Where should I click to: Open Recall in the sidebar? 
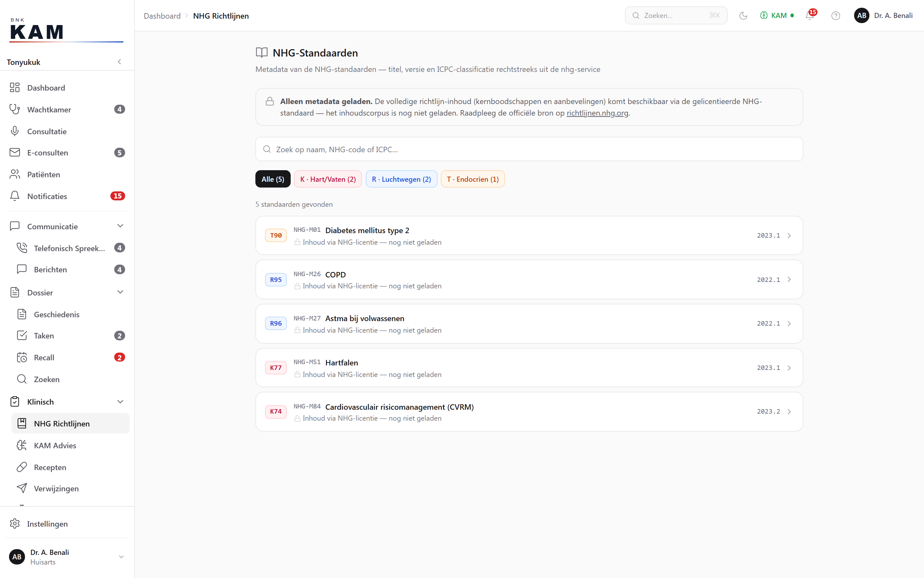tap(71, 357)
